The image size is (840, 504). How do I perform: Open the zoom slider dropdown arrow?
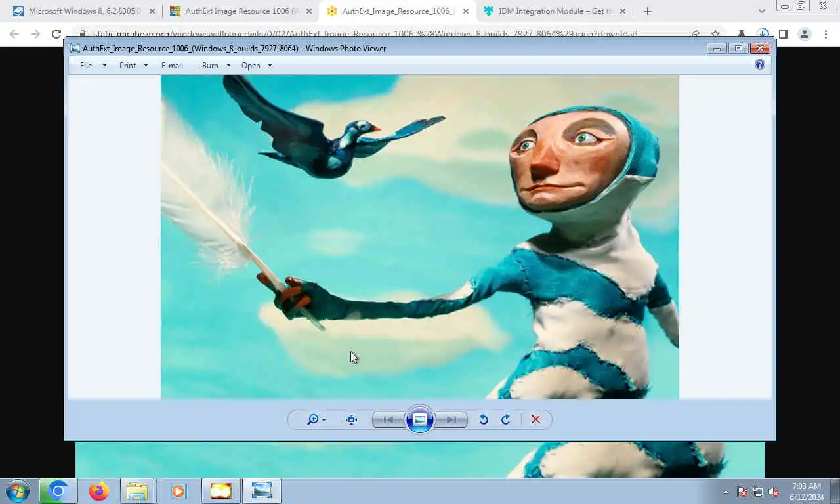(324, 420)
